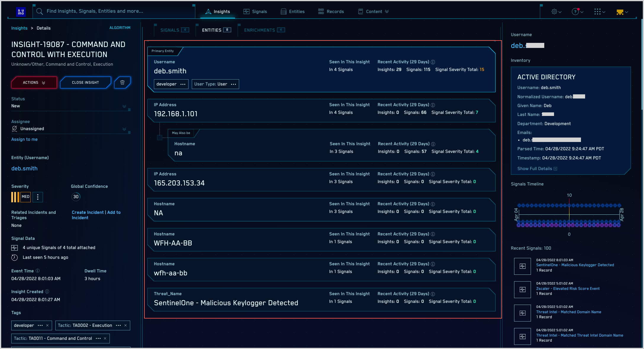Click the Close Insight button
This screenshot has height=349, width=644.
point(86,83)
